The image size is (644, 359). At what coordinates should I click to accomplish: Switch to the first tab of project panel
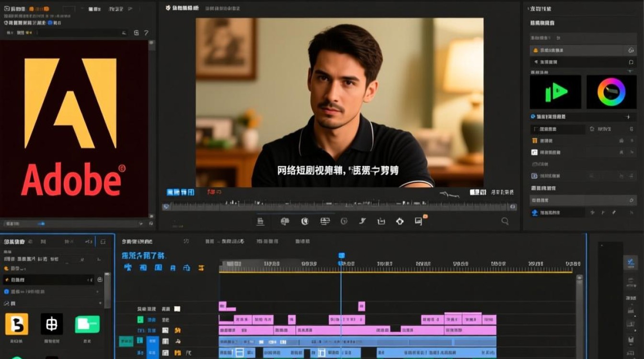coord(15,242)
